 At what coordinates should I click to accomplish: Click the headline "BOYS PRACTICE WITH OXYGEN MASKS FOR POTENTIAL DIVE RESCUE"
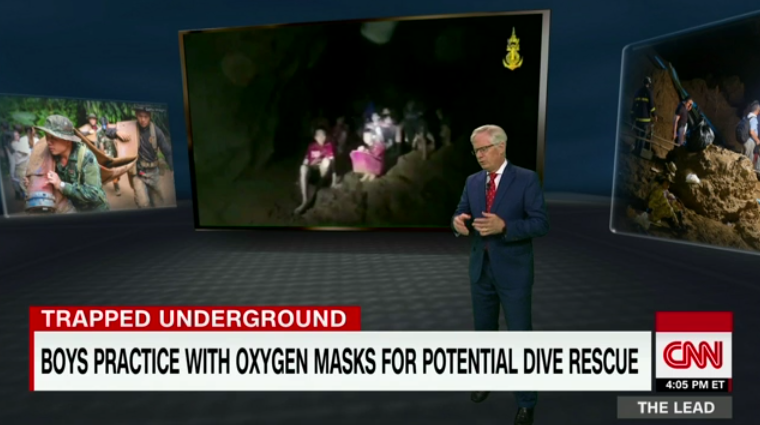(340, 361)
